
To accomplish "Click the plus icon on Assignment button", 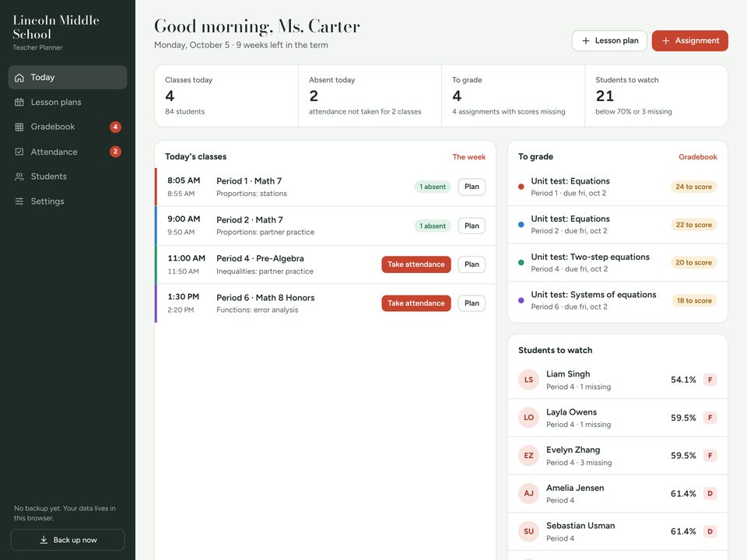I will [665, 41].
